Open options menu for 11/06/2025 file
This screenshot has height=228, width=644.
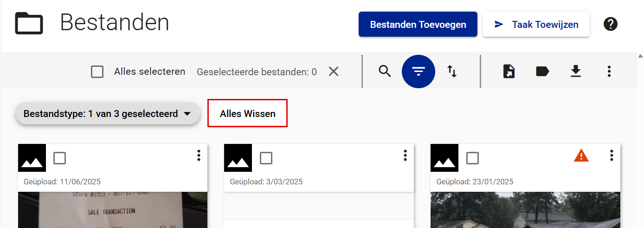pos(199,156)
